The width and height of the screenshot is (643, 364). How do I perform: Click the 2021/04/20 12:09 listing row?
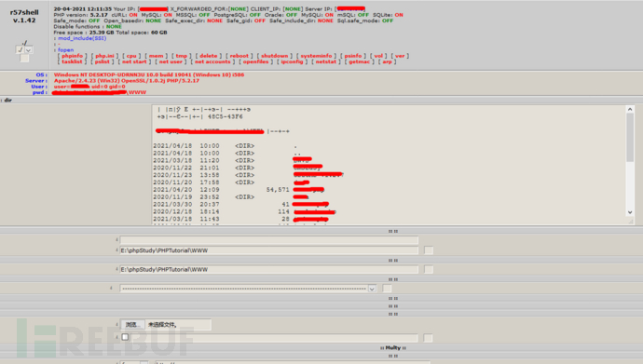[x=239, y=190]
